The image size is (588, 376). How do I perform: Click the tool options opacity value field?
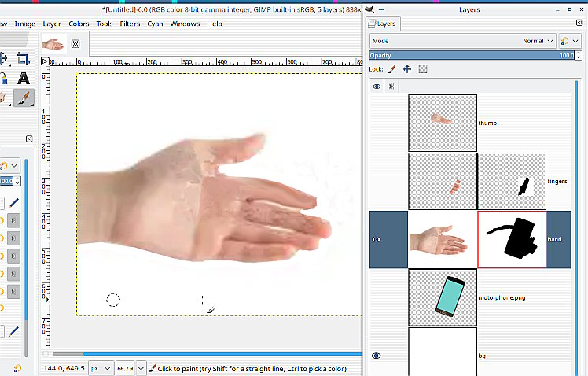[x=6, y=181]
